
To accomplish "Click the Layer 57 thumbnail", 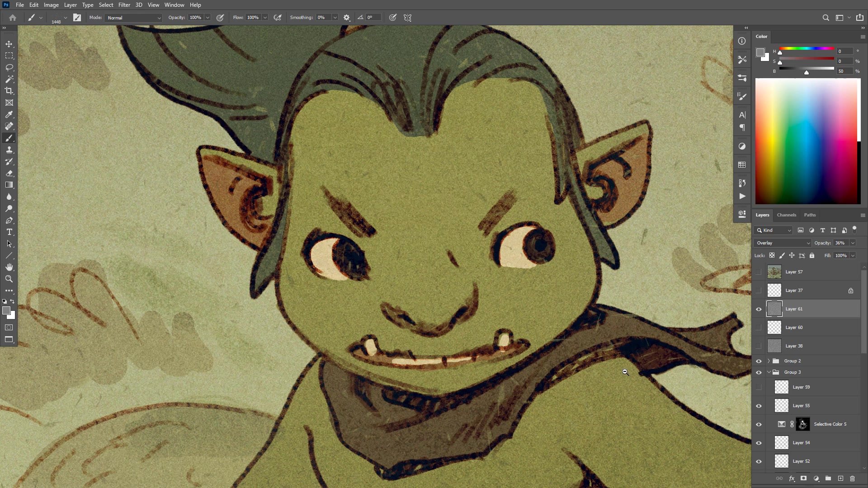I will pos(774,272).
